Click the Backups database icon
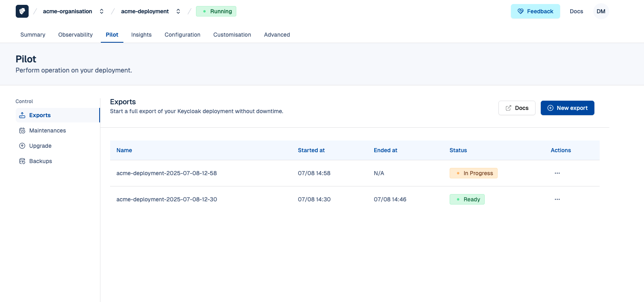The height and width of the screenshot is (302, 644). point(22,161)
